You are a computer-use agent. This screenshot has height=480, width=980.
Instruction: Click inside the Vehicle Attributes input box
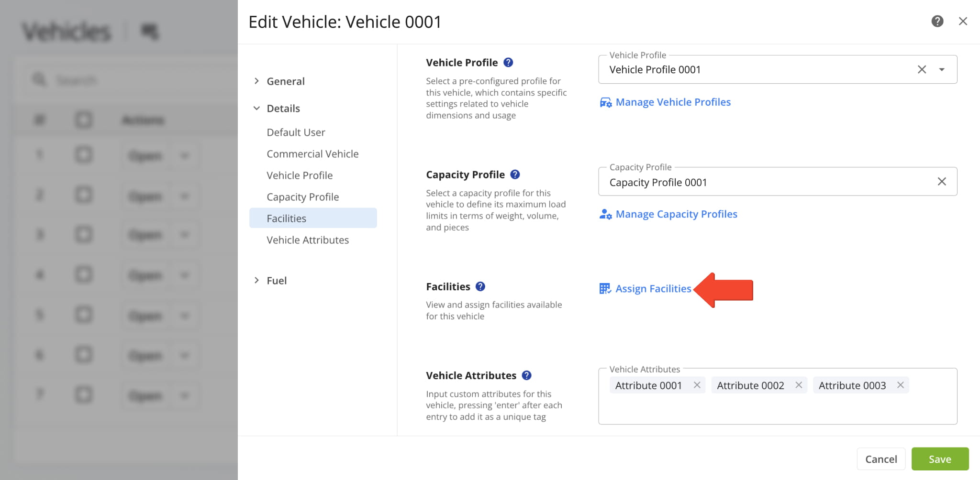777,408
